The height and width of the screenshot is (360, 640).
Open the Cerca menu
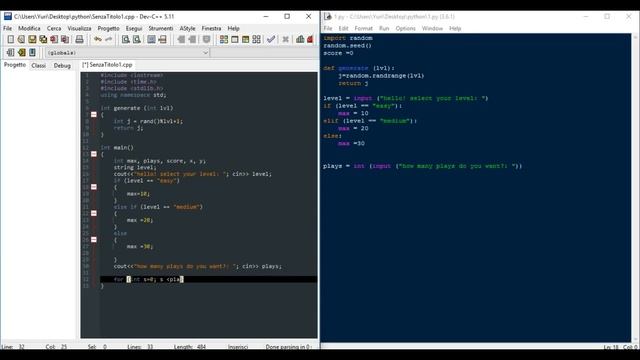pos(54,28)
